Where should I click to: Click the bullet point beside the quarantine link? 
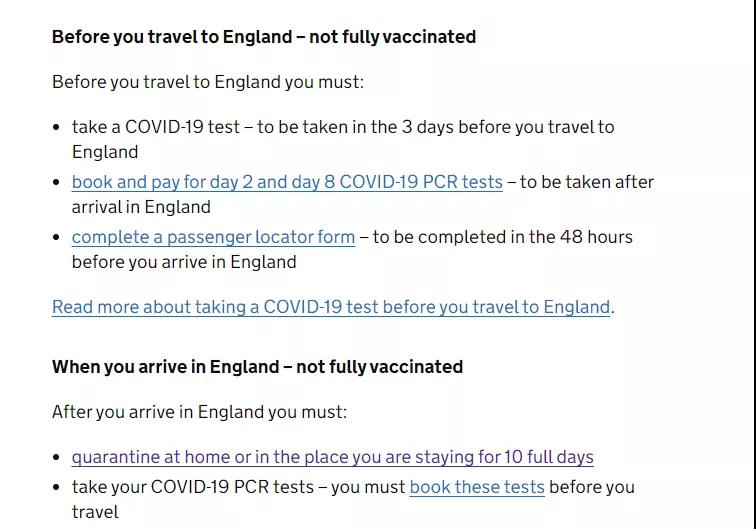pyautogui.click(x=57, y=458)
